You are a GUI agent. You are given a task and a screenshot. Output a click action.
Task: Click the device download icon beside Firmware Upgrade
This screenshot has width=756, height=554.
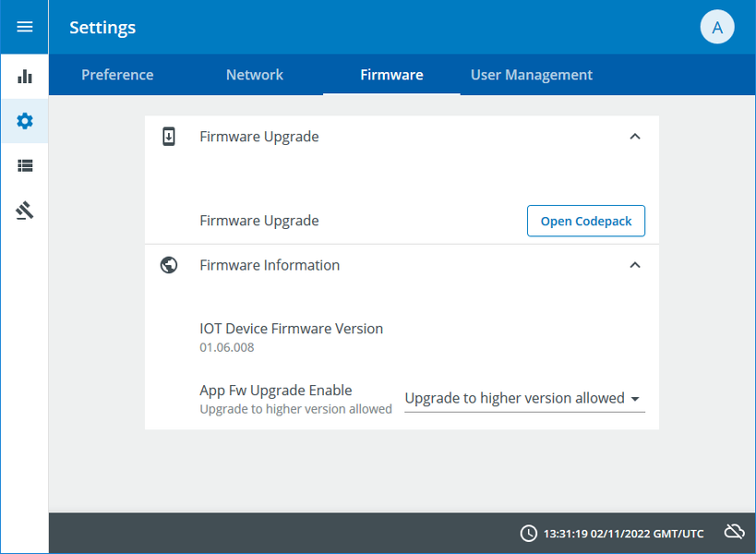click(x=169, y=137)
